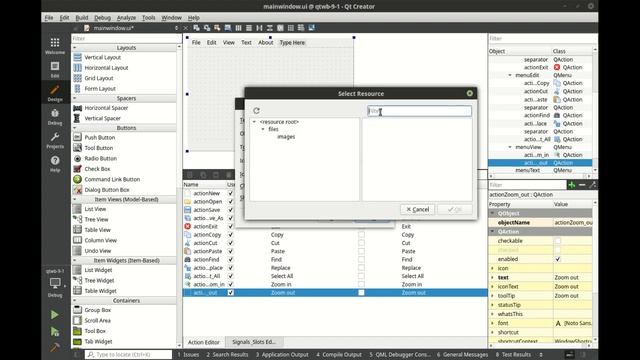Click the Filter field in Select Resource
This screenshot has width=640, height=360.
(x=419, y=111)
